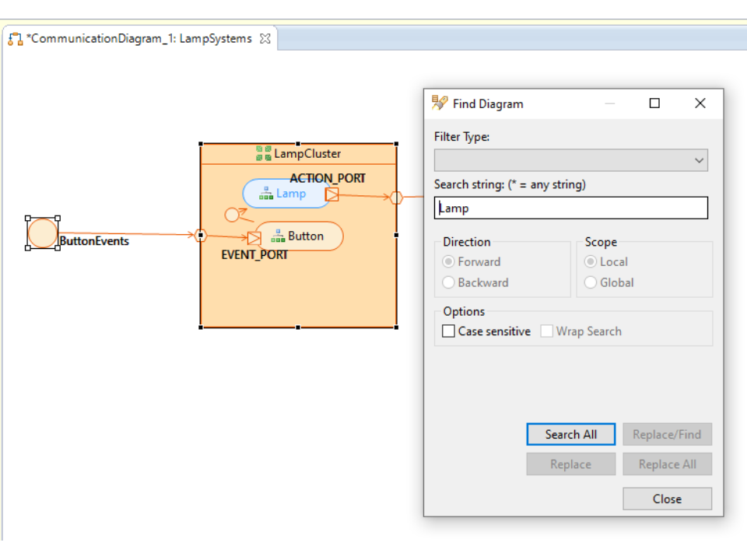Enable the Case sensitive checkbox
The image size is (747, 560).
click(x=449, y=331)
